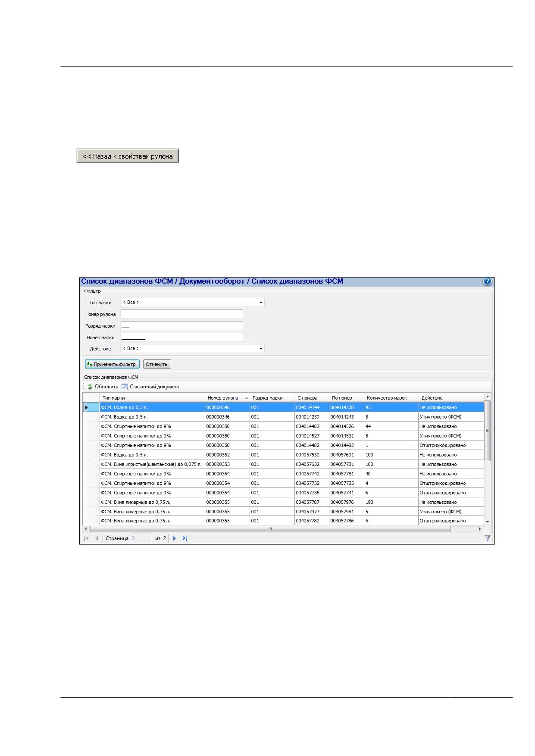Image resolution: width=535 pixels, height=756 pixels.
Task: Click the vertical scrollbar up arrow
Action: [x=488, y=396]
